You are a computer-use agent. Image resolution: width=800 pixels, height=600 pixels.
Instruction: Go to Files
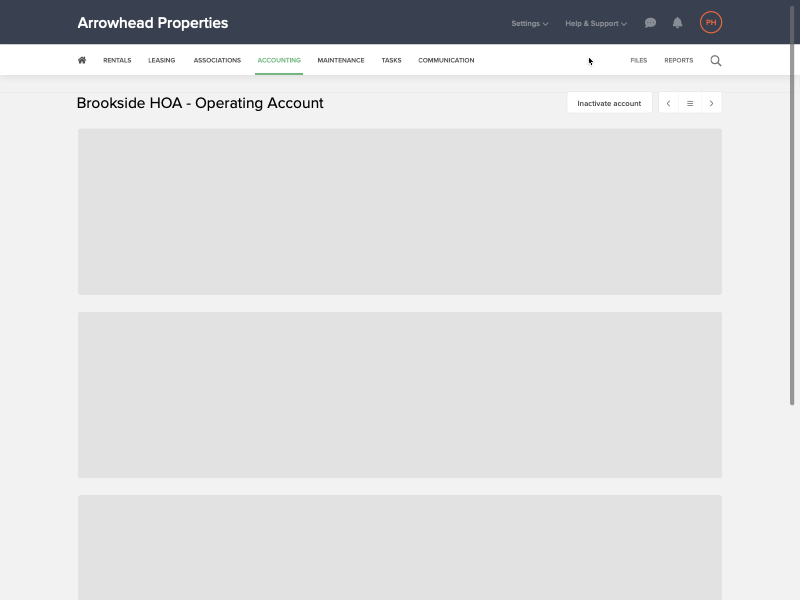click(x=639, y=60)
